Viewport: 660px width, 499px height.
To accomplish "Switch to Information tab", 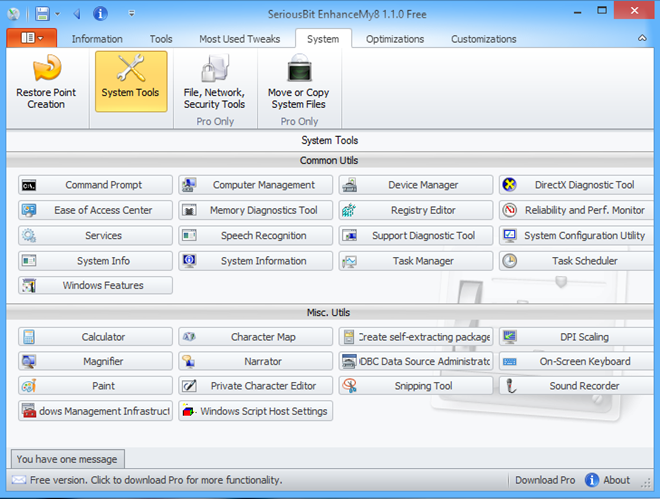I will pos(97,39).
